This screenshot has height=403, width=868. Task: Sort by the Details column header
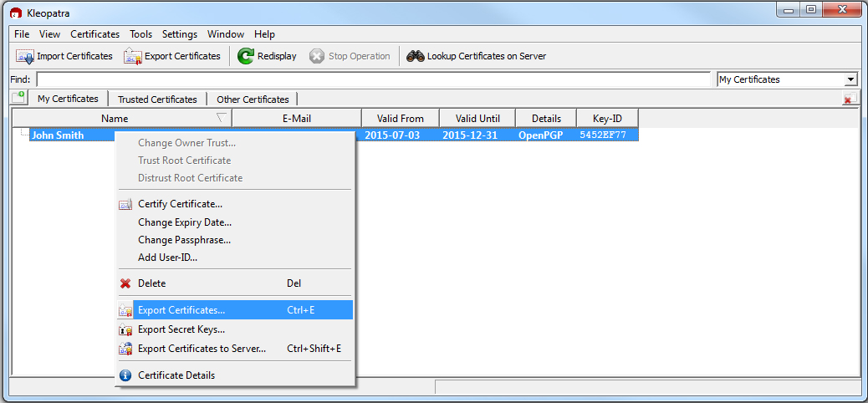pyautogui.click(x=546, y=119)
